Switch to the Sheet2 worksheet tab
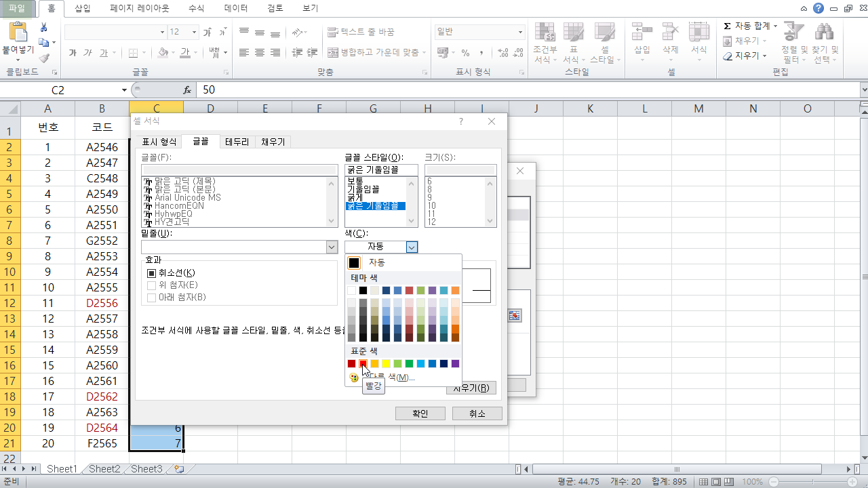The width and height of the screenshot is (868, 488). 104,469
